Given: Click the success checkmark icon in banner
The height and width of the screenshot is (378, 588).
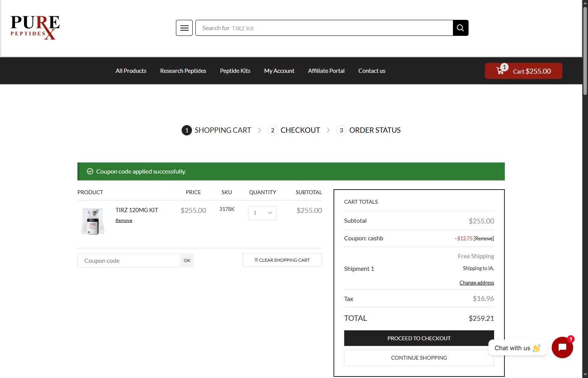Looking at the screenshot, I should pyautogui.click(x=90, y=172).
